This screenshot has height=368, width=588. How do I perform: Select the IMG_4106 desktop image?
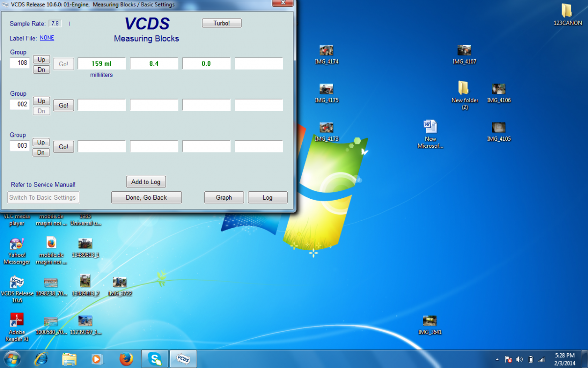click(499, 93)
